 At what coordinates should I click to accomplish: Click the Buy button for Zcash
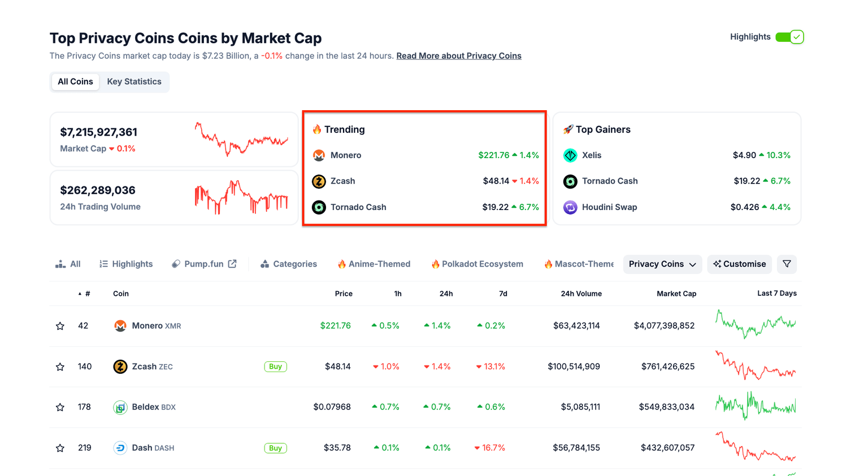click(x=275, y=366)
